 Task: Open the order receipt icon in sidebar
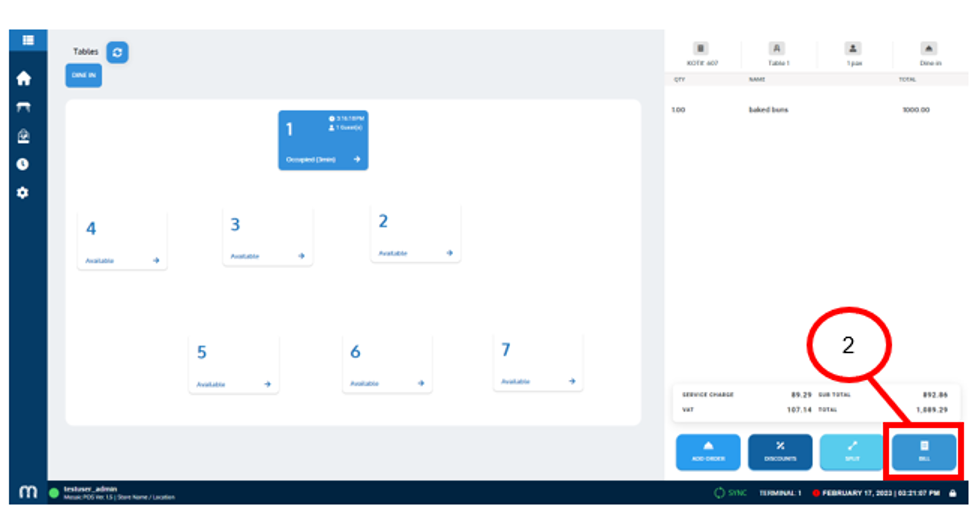click(24, 136)
